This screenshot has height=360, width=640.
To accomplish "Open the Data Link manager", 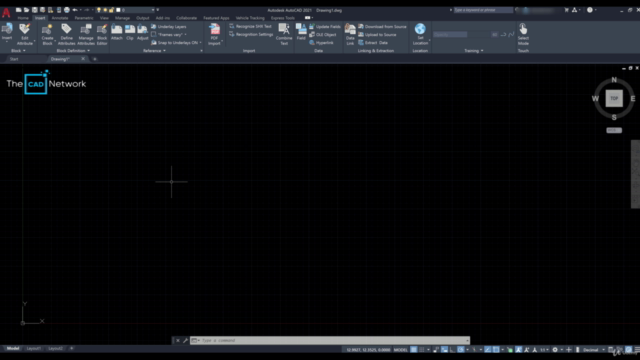I will coord(350,34).
